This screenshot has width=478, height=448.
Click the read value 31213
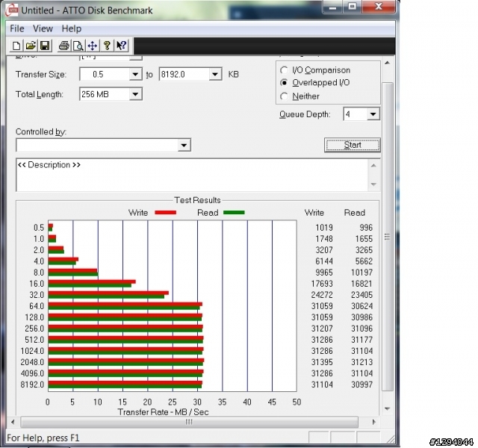click(361, 362)
